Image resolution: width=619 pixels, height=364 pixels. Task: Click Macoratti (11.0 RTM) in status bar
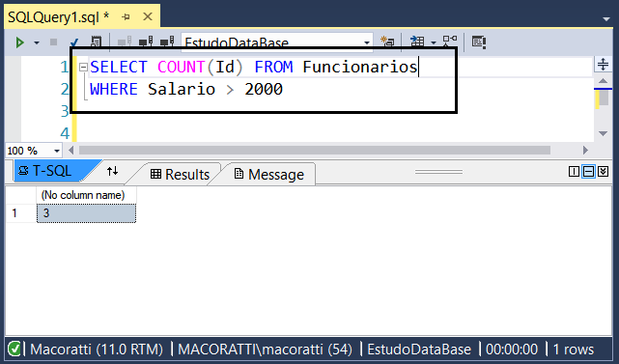(x=97, y=350)
